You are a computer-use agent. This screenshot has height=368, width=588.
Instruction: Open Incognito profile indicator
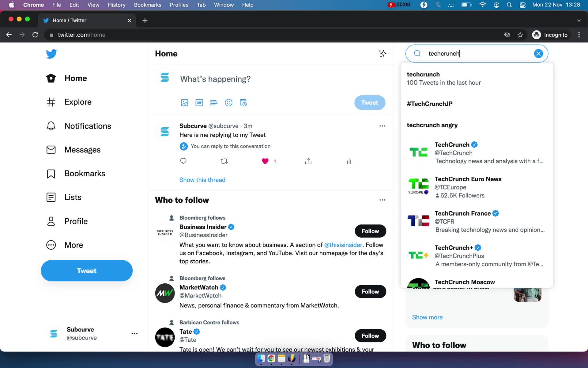(x=550, y=35)
